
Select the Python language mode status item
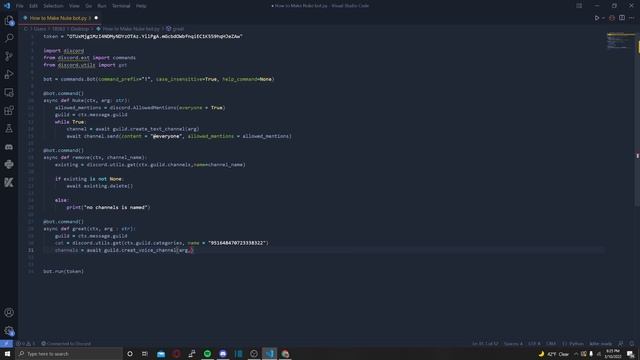click(573, 344)
